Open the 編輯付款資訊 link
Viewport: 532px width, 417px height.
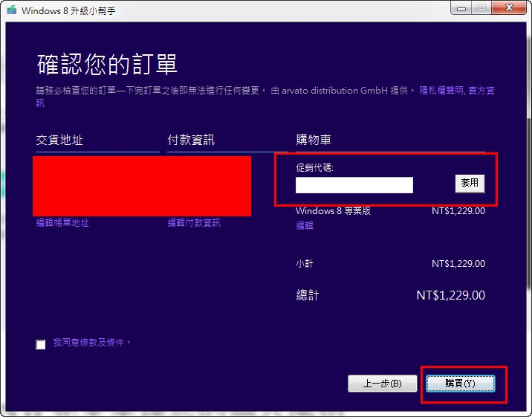(x=194, y=222)
